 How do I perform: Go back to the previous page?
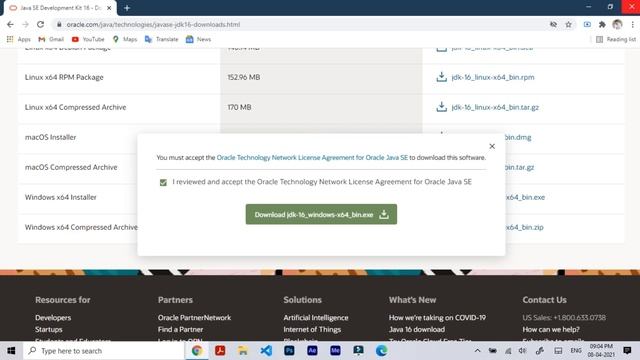pos(10,24)
